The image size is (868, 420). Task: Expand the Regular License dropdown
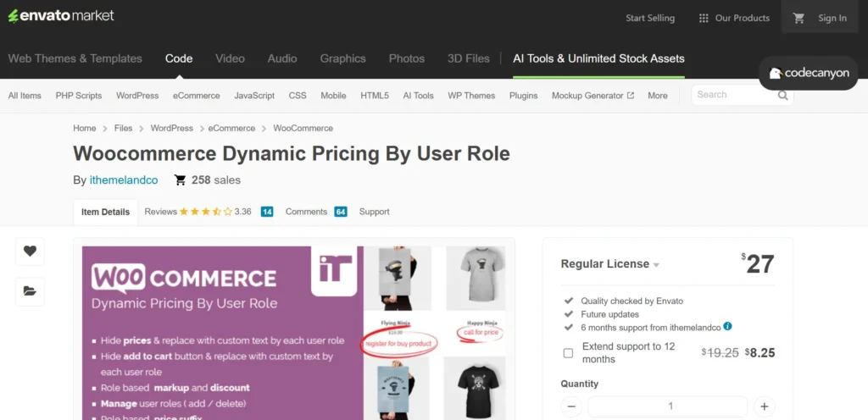[610, 264]
